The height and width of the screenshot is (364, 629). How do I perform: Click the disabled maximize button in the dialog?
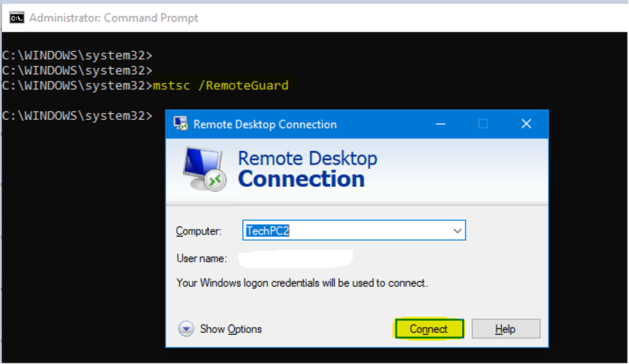pos(483,125)
